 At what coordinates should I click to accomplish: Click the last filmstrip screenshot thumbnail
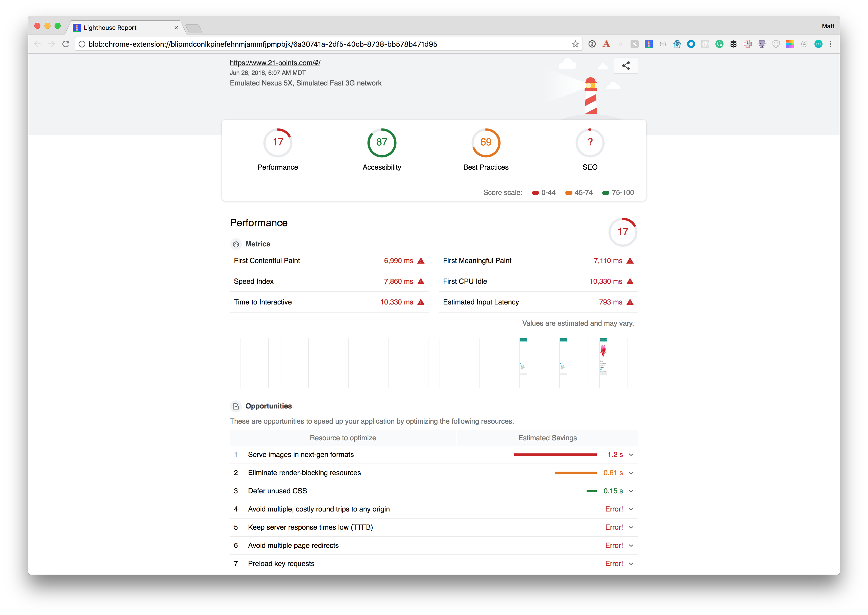[x=613, y=363]
